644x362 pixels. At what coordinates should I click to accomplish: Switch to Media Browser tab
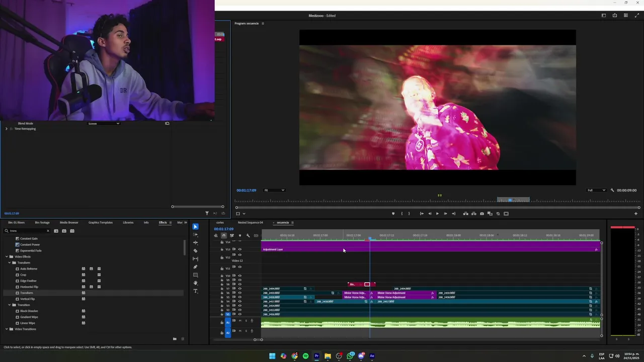69,222
